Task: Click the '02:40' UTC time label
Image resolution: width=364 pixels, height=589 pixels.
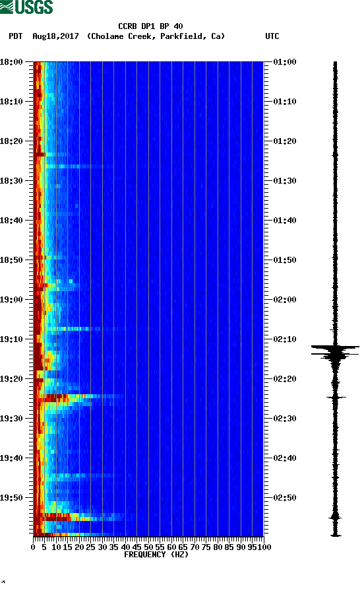Action: pos(285,458)
